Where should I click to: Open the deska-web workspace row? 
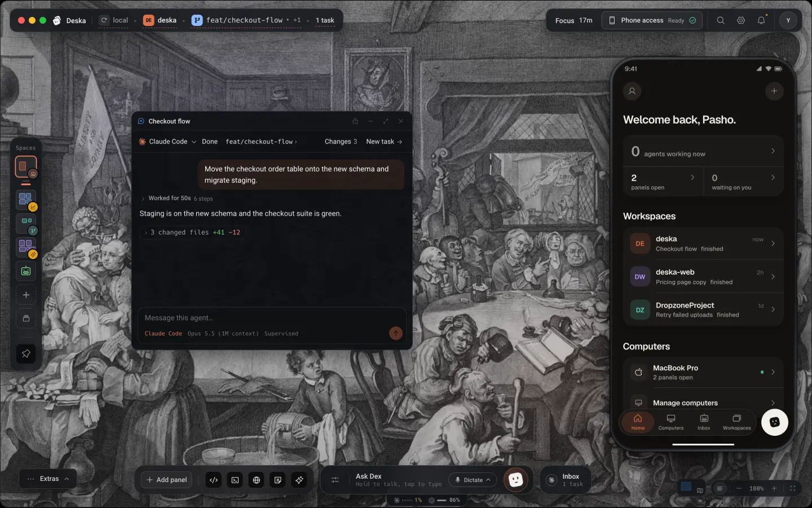click(703, 277)
